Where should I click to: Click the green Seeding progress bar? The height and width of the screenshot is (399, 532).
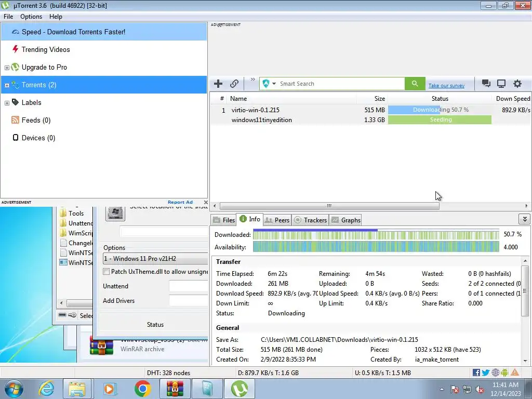(x=440, y=120)
